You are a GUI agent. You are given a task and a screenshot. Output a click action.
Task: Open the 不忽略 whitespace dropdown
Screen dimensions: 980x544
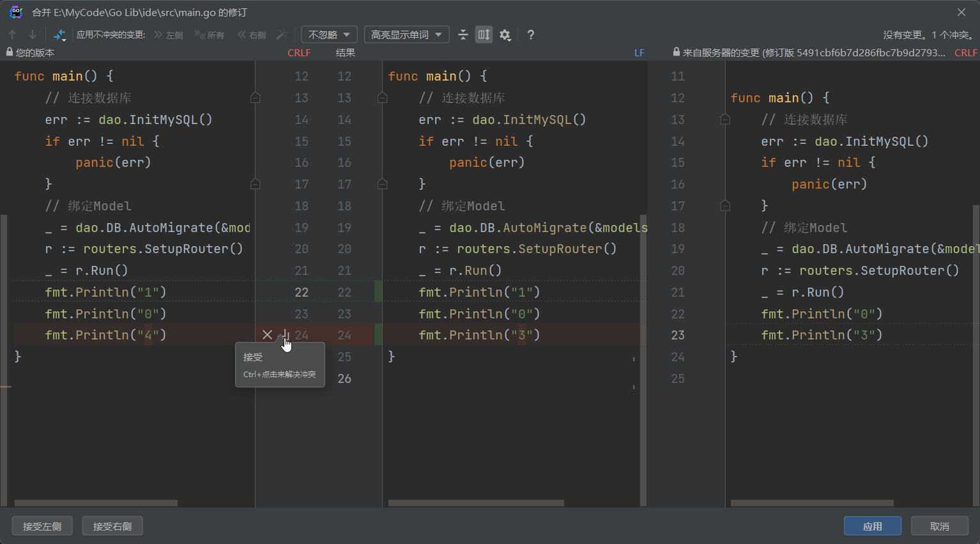click(x=329, y=35)
